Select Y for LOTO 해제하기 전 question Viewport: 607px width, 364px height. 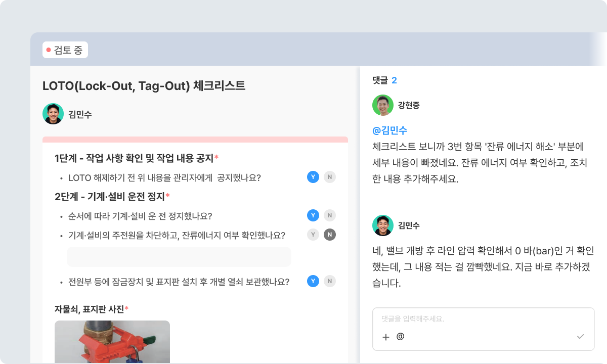pyautogui.click(x=313, y=177)
